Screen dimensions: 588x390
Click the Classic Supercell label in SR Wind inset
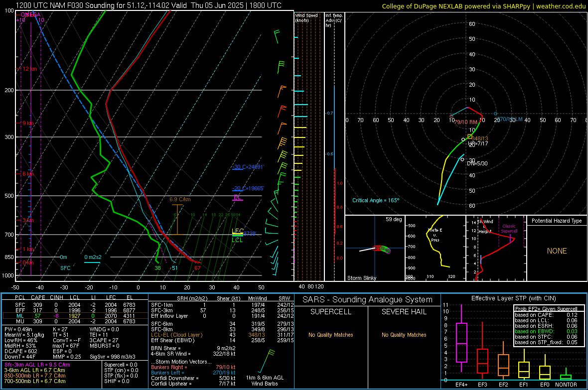tap(509, 229)
